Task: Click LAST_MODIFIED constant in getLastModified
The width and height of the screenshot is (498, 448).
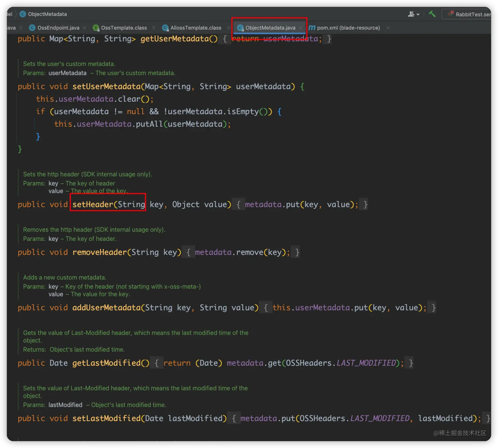Action: pos(366,363)
